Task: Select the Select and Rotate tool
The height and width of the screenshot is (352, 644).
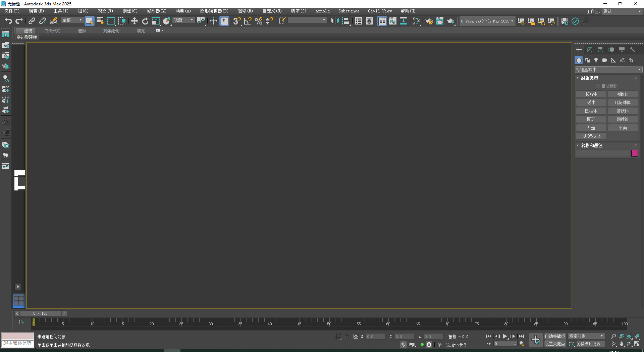Action: click(145, 21)
